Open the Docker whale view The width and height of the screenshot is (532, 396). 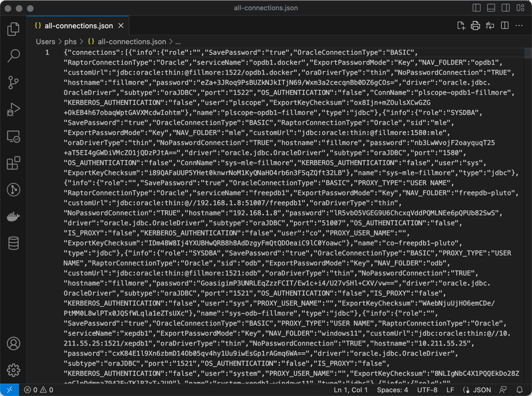click(13, 216)
